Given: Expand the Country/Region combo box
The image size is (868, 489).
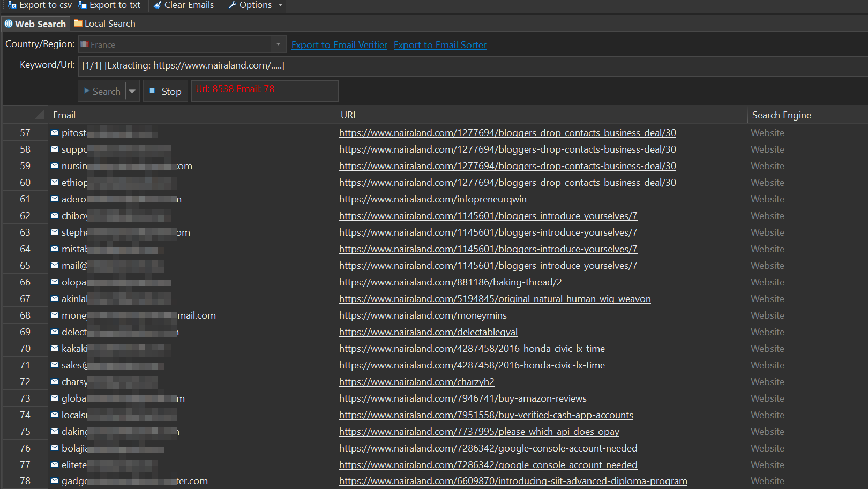Looking at the screenshot, I should 278,44.
